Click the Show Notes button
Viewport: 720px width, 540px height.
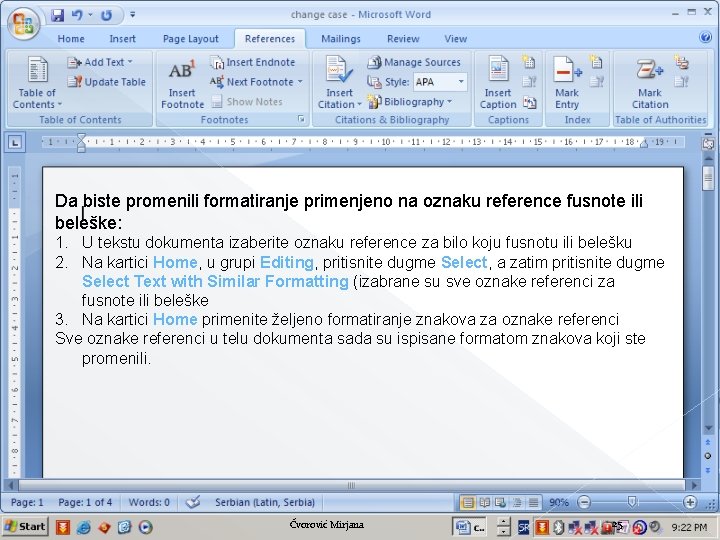(247, 101)
